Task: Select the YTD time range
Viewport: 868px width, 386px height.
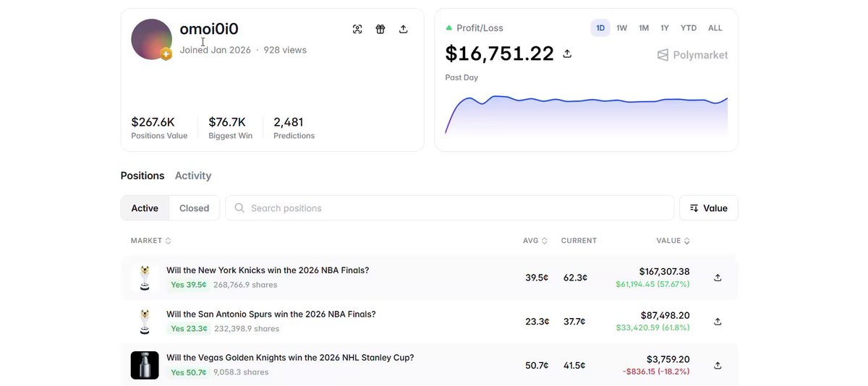Action: [689, 28]
